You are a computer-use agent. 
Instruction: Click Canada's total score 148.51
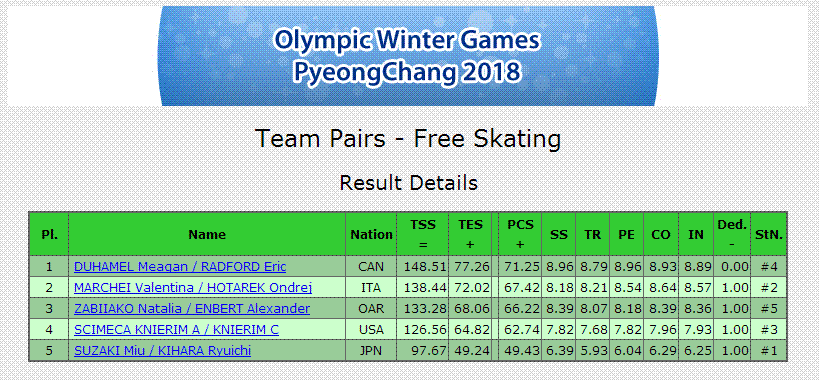425,267
